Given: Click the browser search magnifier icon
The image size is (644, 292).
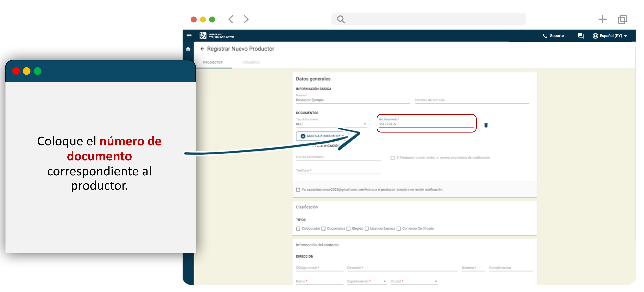Looking at the screenshot, I should pos(341,19).
